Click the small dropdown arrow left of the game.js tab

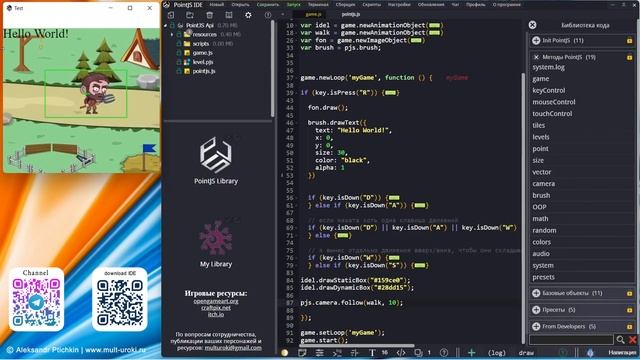tap(282, 14)
